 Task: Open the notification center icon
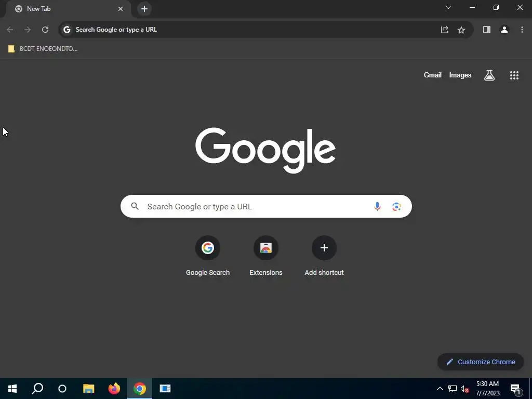click(515, 389)
